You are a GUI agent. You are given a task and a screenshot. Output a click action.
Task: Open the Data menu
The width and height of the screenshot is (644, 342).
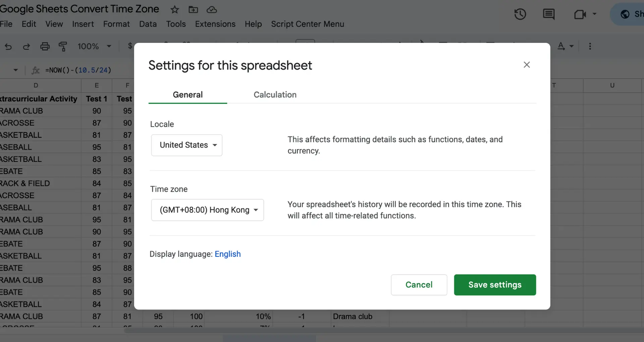[148, 24]
